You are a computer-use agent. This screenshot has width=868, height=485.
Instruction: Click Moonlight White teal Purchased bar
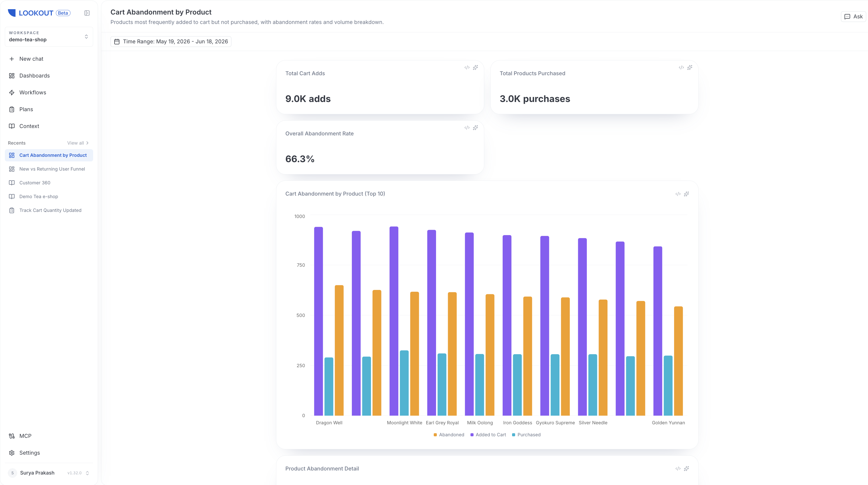tap(404, 383)
